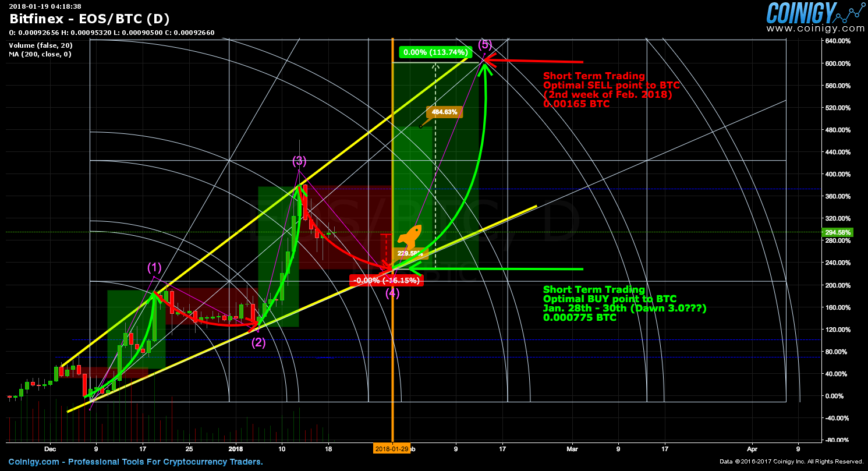Viewport: 868px width, 471px height.
Task: Click the OHLC values line under the title
Action: [x=112, y=33]
